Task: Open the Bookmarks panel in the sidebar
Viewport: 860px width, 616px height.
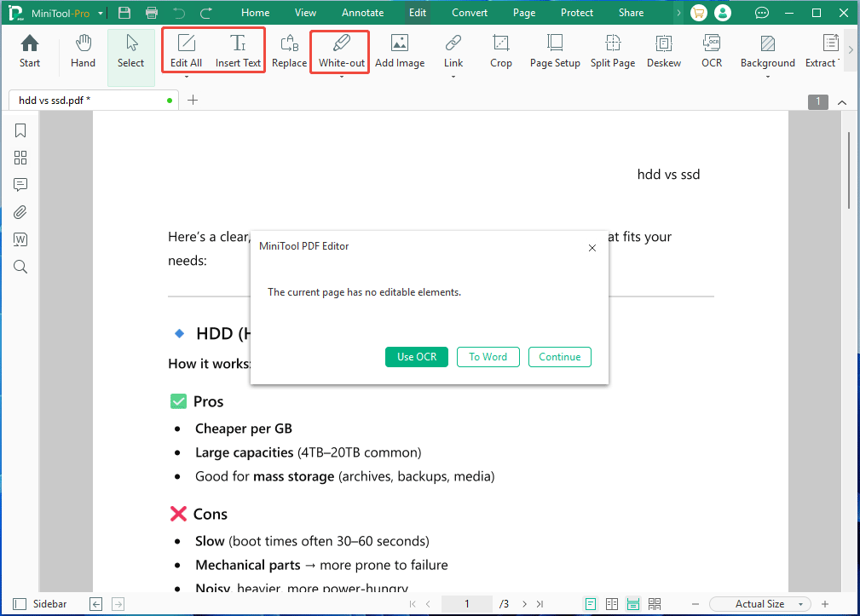Action: 20,130
